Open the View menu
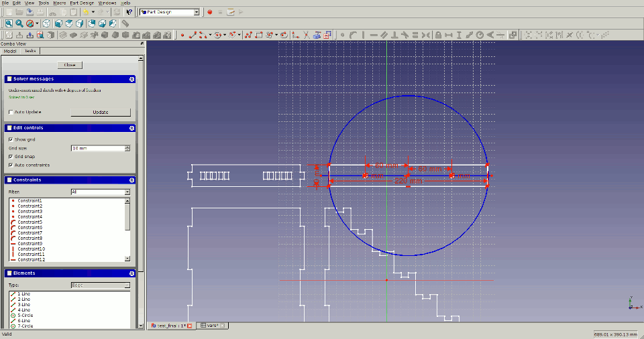The height and width of the screenshot is (339, 644). coord(30,3)
